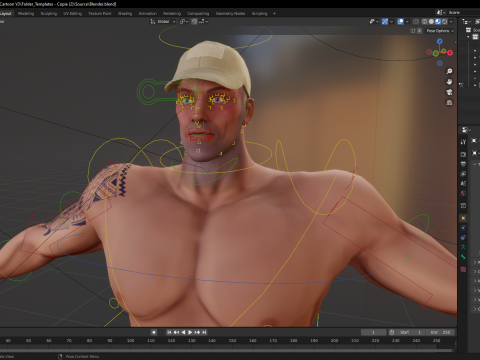
Task: Switch to the Modeling workspace tab
Action: click(26, 14)
